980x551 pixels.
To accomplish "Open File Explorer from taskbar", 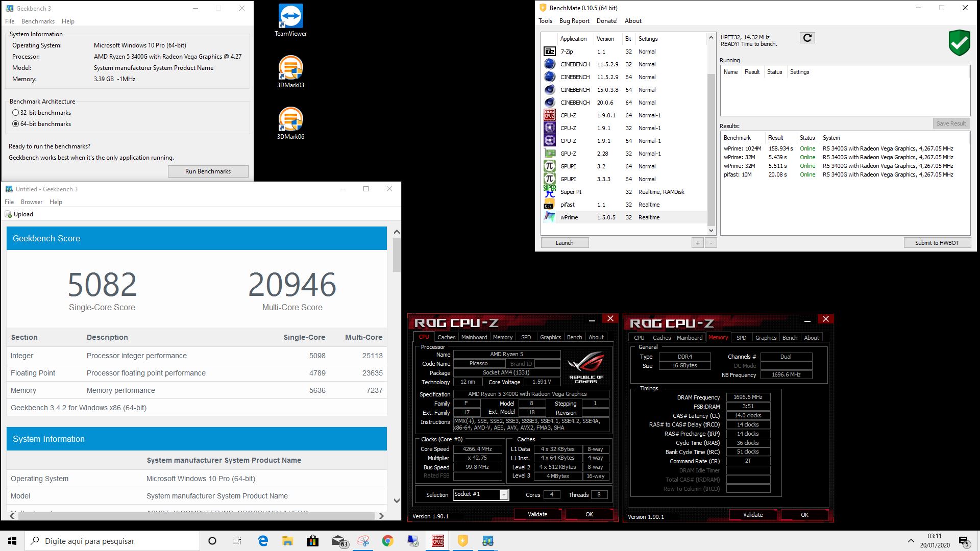I will coord(287,541).
